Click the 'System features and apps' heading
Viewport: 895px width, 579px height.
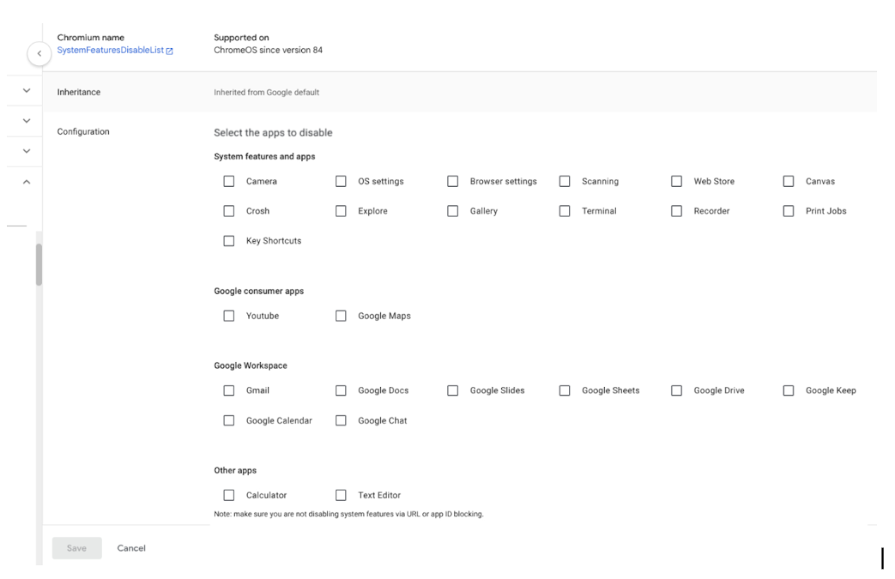264,156
